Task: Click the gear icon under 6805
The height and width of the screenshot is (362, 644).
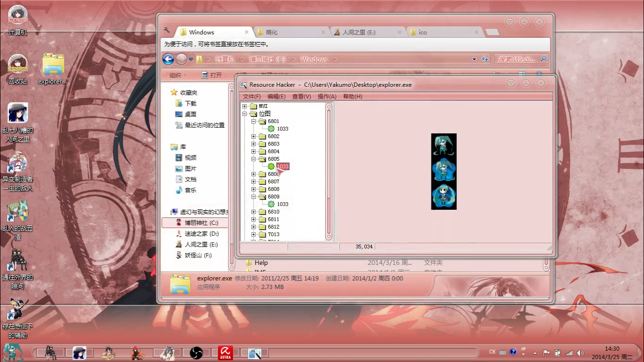Action: pyautogui.click(x=271, y=166)
